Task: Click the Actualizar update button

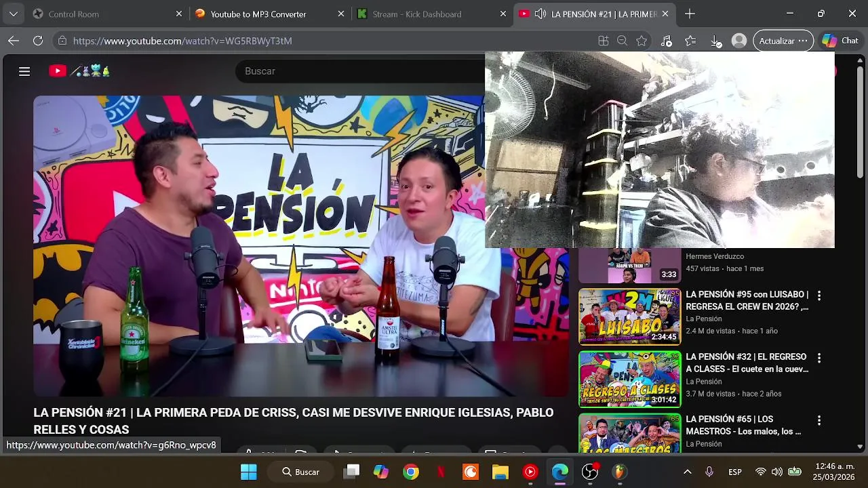Action: tap(783, 41)
